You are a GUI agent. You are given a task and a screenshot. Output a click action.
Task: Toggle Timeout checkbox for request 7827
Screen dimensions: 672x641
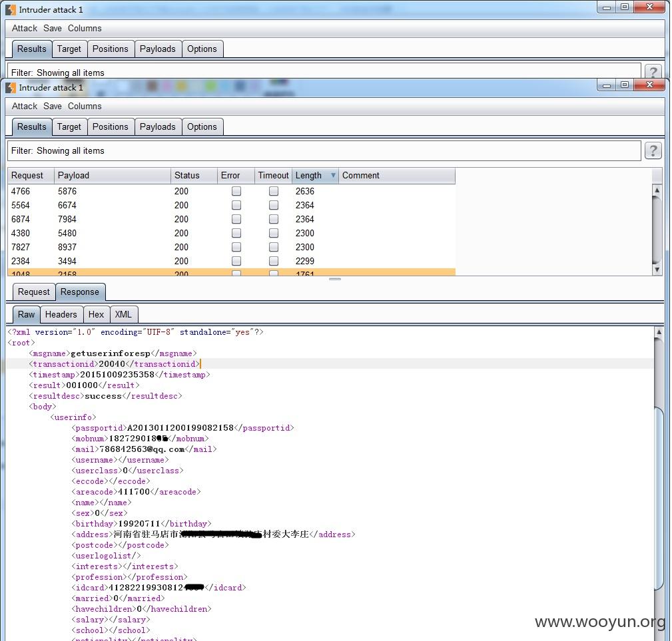(x=274, y=247)
